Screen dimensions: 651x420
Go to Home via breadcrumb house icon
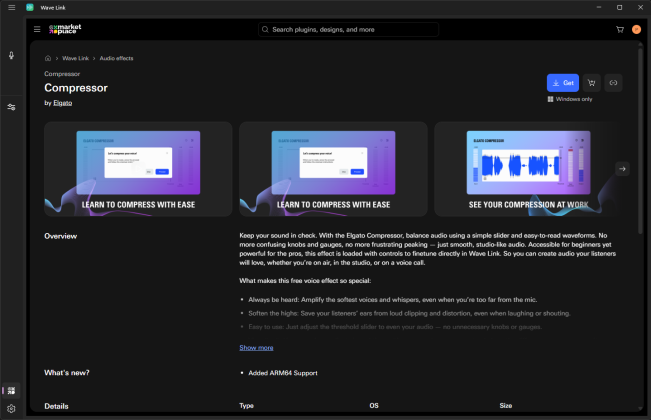(48, 58)
